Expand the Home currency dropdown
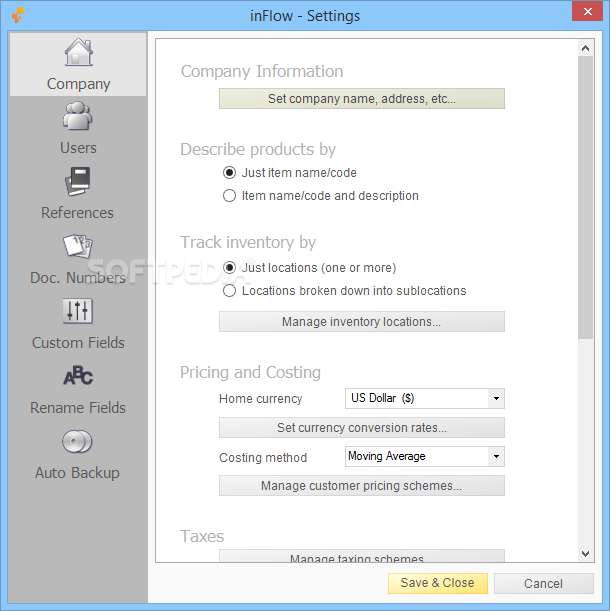Image resolution: width=610 pixels, height=611 pixels. [x=496, y=398]
